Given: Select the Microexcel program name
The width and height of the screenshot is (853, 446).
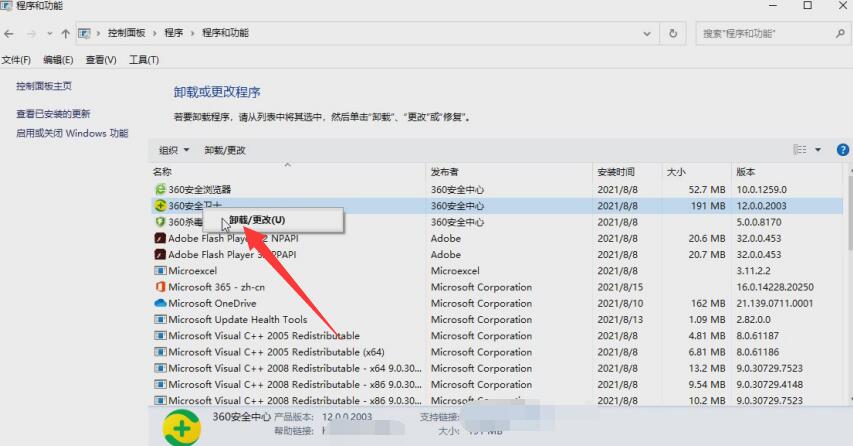Looking at the screenshot, I should pyautogui.click(x=193, y=271).
